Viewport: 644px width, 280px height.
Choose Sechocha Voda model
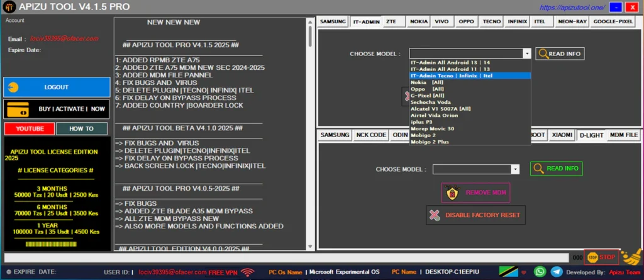pyautogui.click(x=470, y=102)
